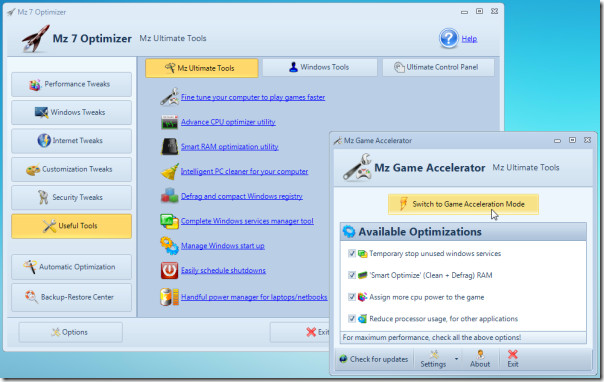604x382 pixels.
Task: Click the blue Help question mark icon
Action: (x=448, y=38)
